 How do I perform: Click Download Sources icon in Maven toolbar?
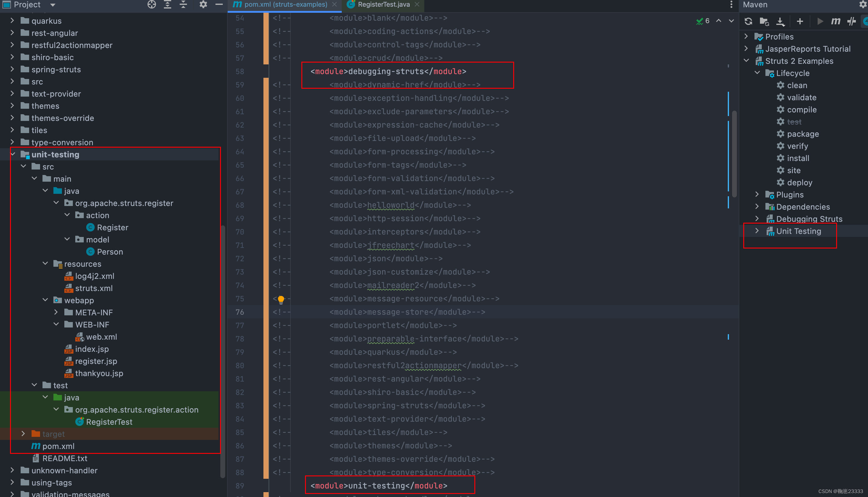[x=780, y=21]
